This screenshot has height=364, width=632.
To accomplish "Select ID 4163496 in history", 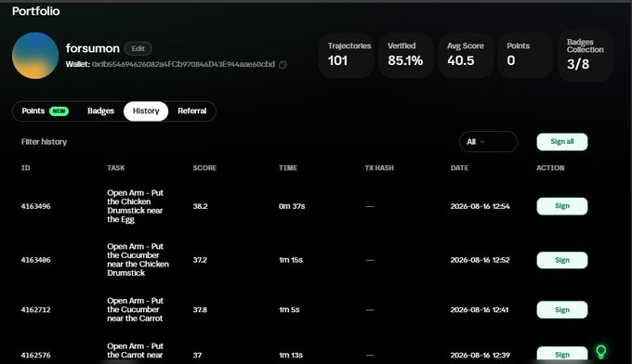I will 36,206.
